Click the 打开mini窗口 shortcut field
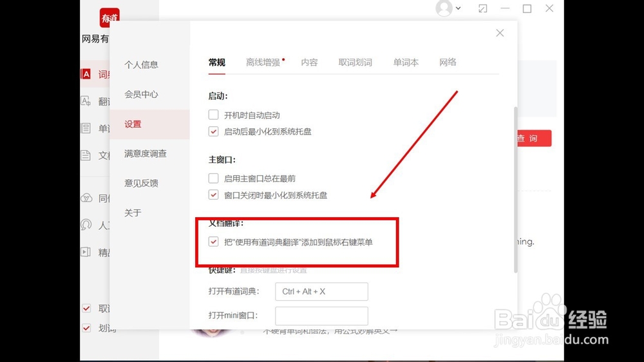644x362 pixels. pyautogui.click(x=321, y=316)
